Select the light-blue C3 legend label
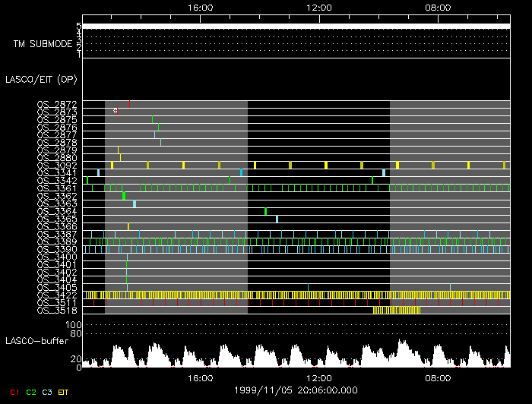The height and width of the screenshot is (404, 532). (47, 391)
